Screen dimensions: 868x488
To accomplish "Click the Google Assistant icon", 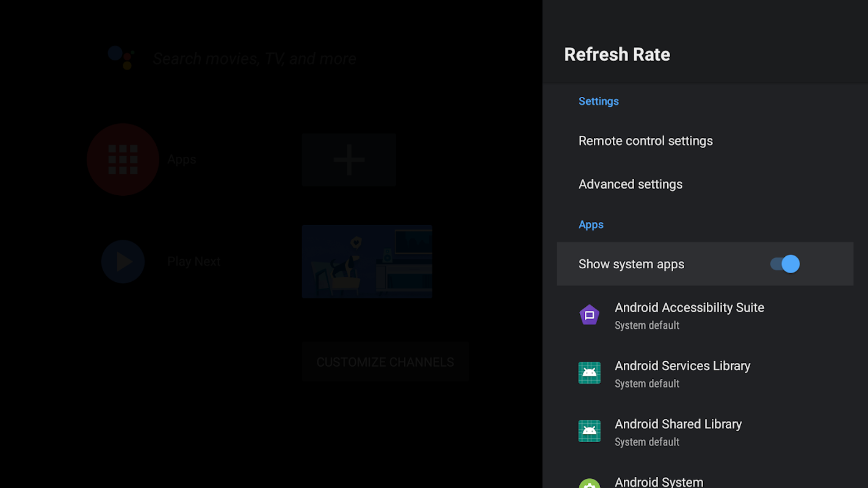I will pyautogui.click(x=121, y=58).
